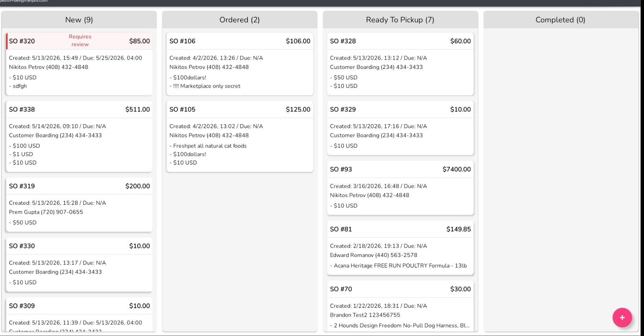Select SO #330 ten dollar order
644x336 pixels.
tap(79, 265)
